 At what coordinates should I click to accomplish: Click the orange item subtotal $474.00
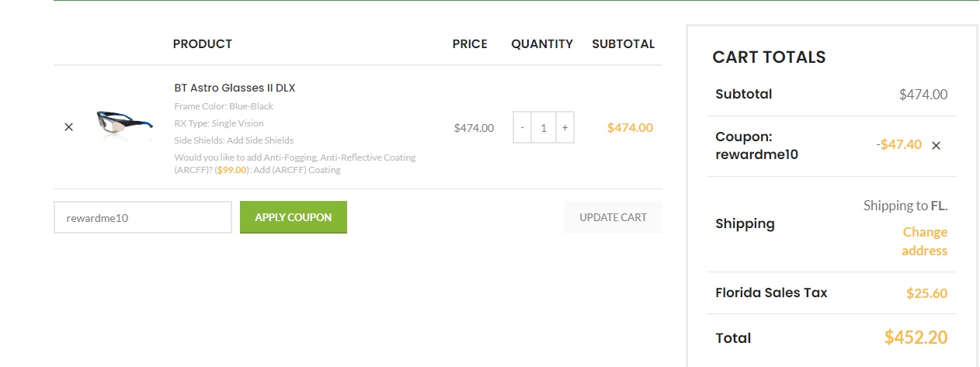[630, 127]
